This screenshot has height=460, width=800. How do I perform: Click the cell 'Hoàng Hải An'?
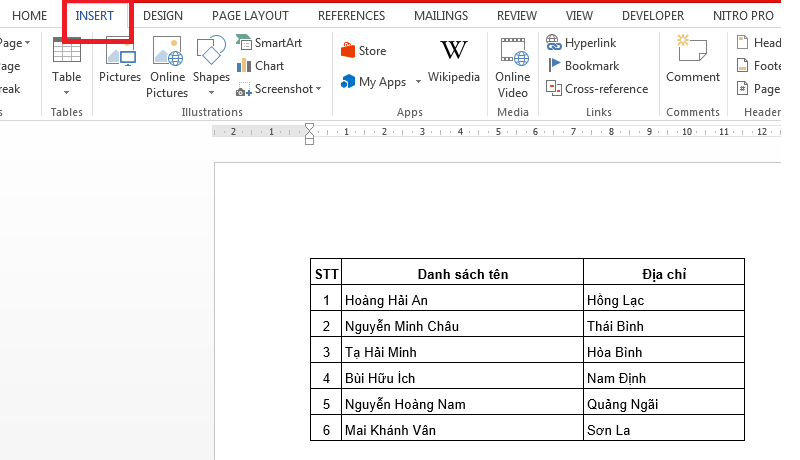tap(462, 298)
